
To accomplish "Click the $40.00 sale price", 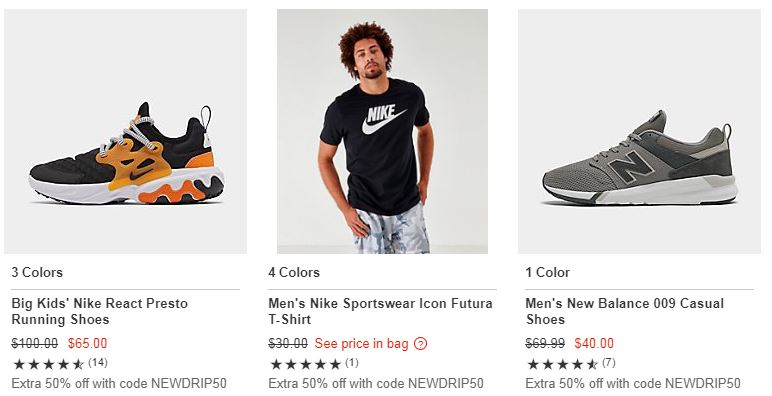I will (x=594, y=343).
